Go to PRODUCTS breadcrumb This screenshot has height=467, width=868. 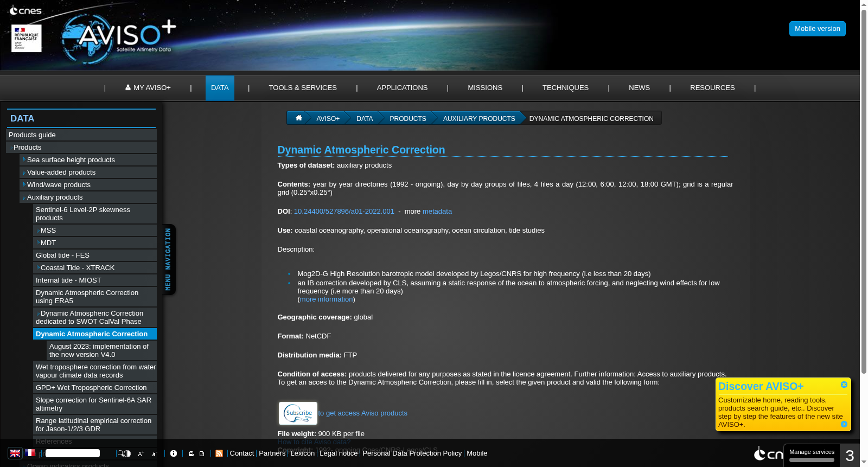click(408, 118)
